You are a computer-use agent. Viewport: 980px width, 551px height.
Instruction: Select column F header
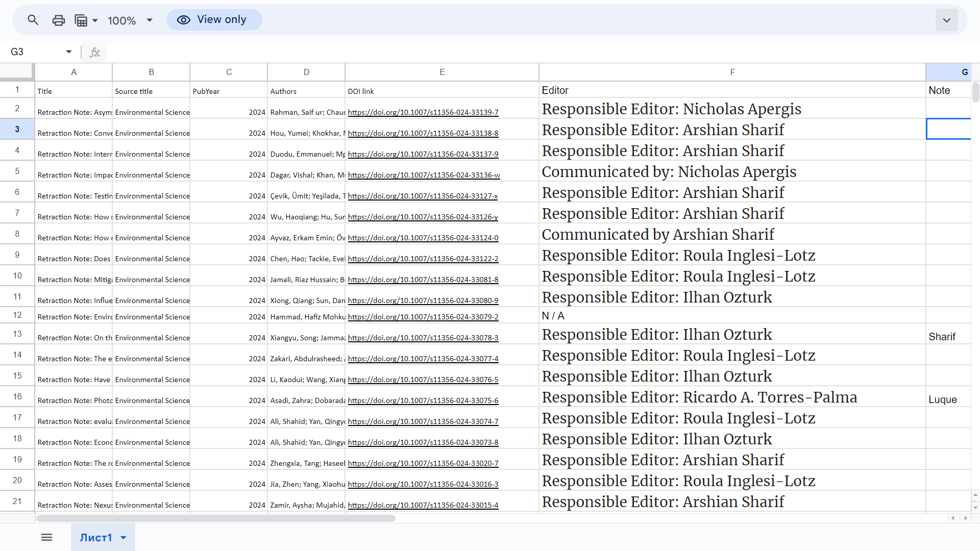coord(732,72)
